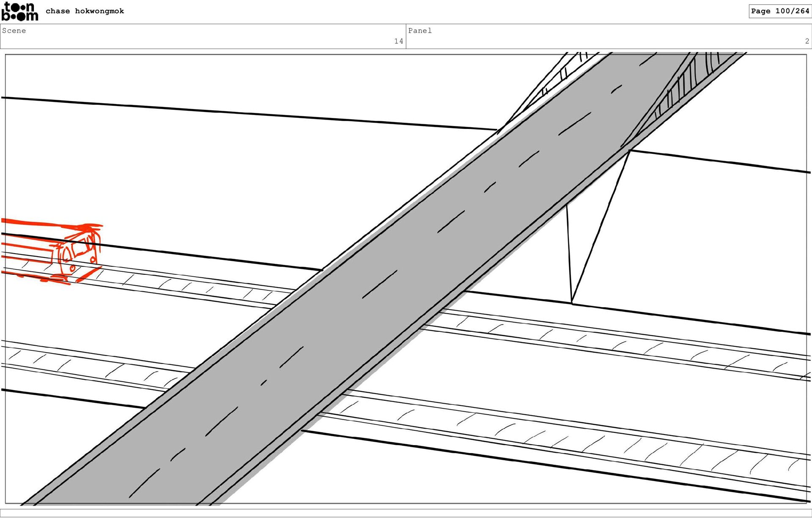812x525 pixels.
Task: Click the Page 100/264 indicator box
Action: click(779, 11)
